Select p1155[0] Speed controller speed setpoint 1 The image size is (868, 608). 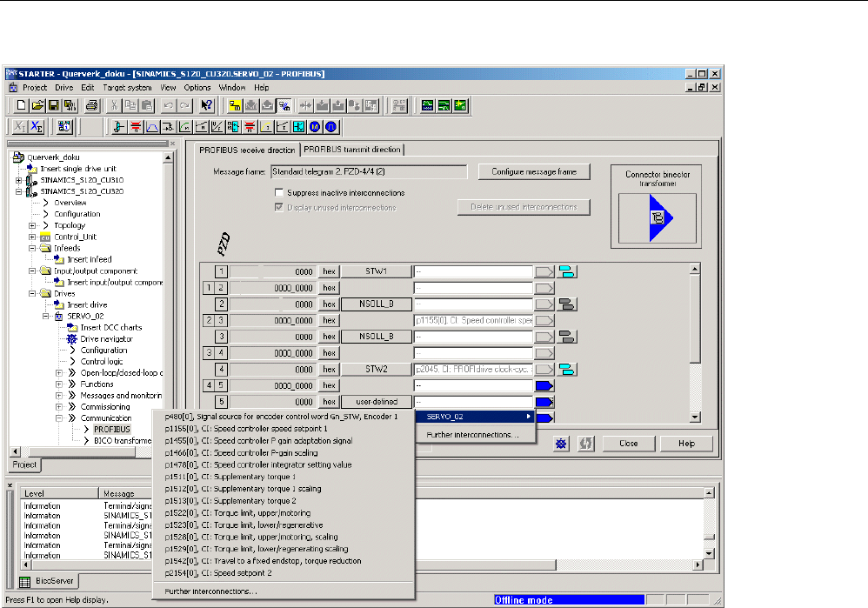[246, 429]
